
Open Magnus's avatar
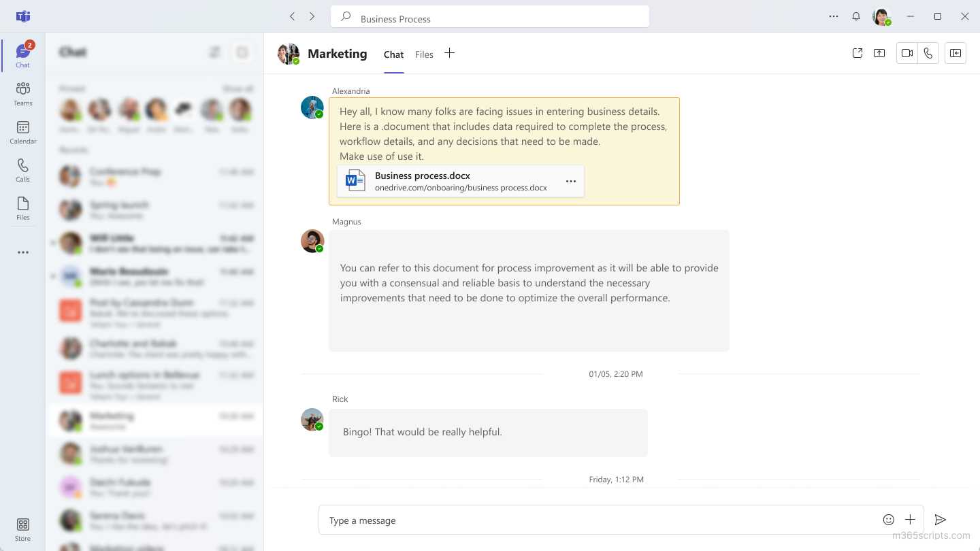click(x=312, y=241)
